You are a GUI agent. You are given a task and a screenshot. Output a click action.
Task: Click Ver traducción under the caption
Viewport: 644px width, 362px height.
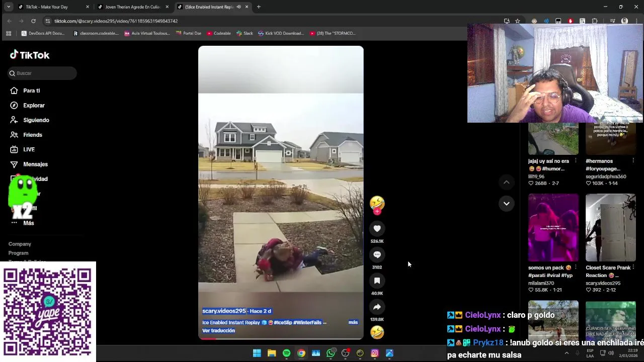pyautogui.click(x=218, y=330)
